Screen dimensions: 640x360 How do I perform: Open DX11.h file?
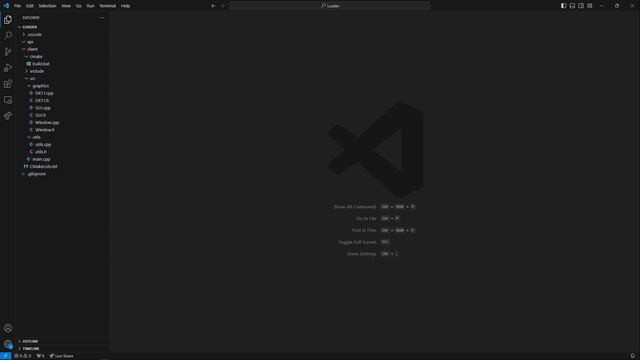(x=63, y=100)
